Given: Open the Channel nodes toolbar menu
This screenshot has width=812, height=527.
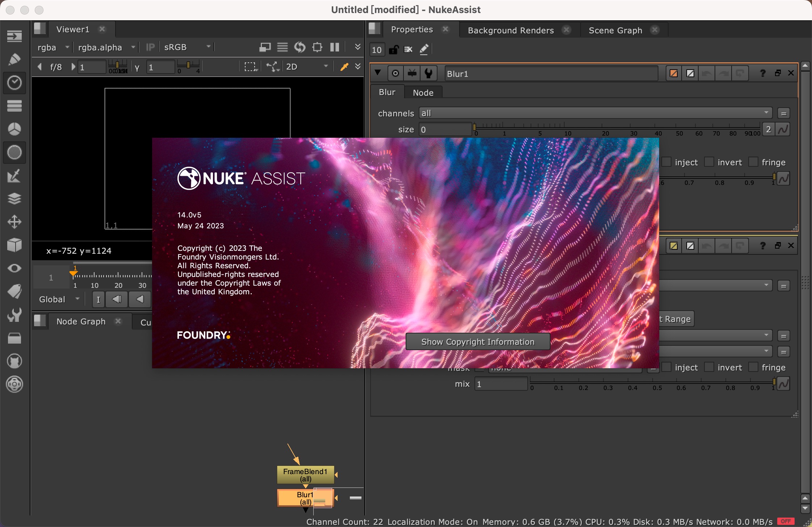Looking at the screenshot, I should tap(14, 106).
